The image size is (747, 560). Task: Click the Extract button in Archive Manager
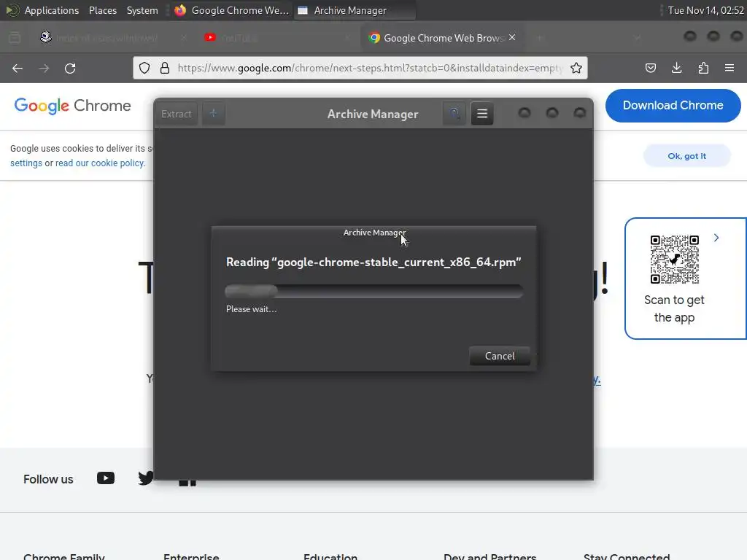(177, 114)
